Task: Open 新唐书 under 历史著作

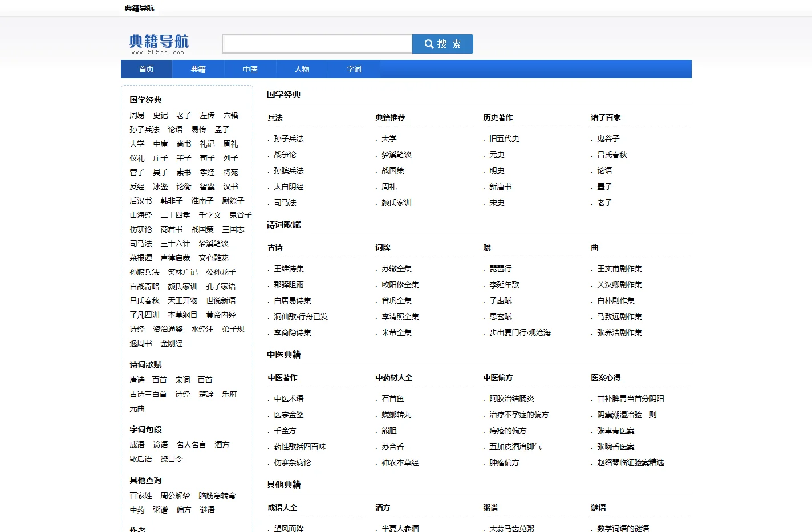Action: [x=501, y=186]
